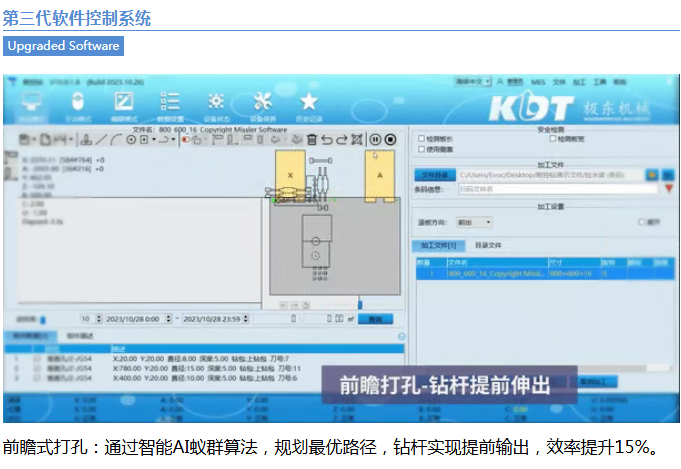Open the MES menu
Screen dimensions: 681x469
[x=538, y=82]
